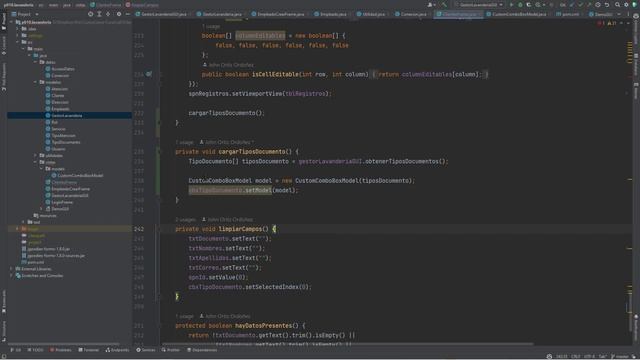
Task: Open the Project tool window side button
Action: 4,23
